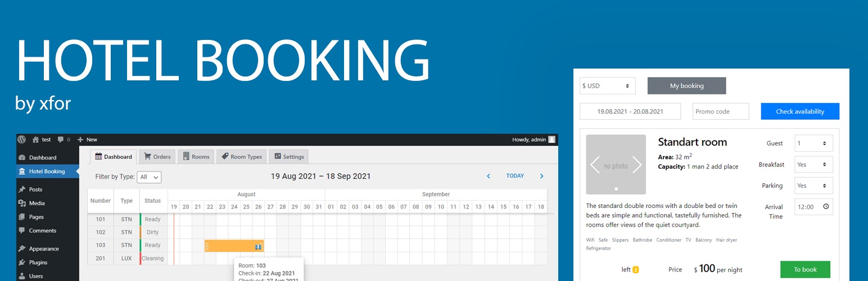868x281 pixels.
Task: Show previous room photo with left arrow
Action: tap(595, 165)
